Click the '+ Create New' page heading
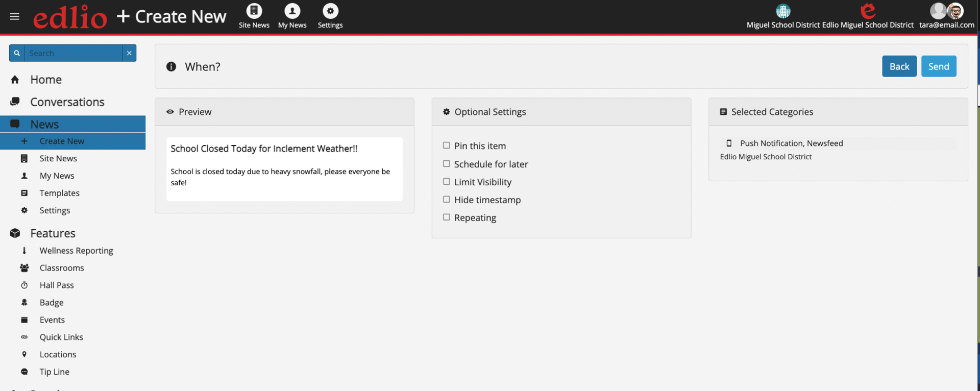The image size is (980, 391). click(x=171, y=17)
